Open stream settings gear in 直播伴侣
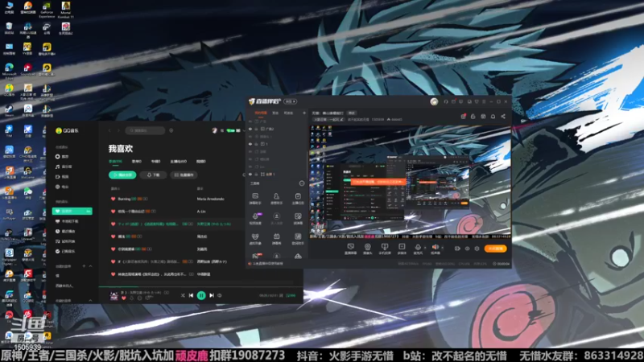This screenshot has width=644, height=362. [x=477, y=249]
